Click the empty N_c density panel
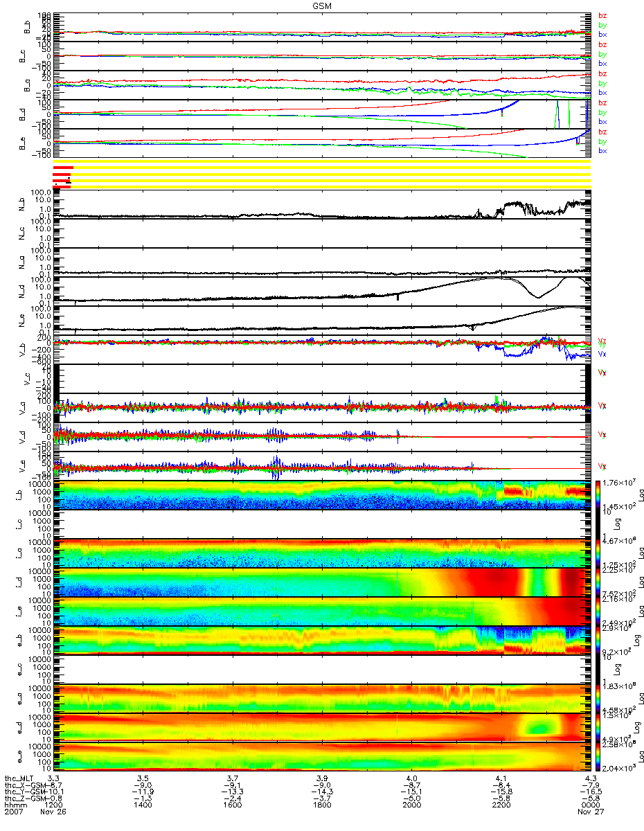644x831 pixels. coord(322,233)
